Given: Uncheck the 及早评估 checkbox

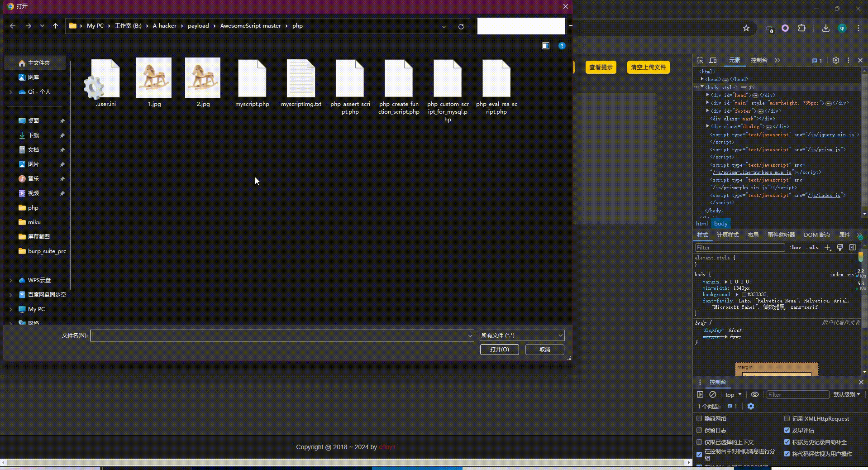Looking at the screenshot, I should (x=787, y=430).
